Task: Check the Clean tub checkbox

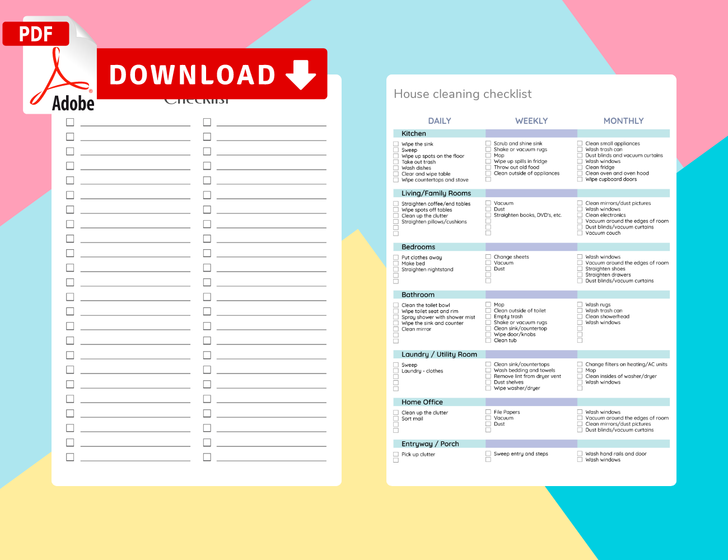Action: [488, 340]
